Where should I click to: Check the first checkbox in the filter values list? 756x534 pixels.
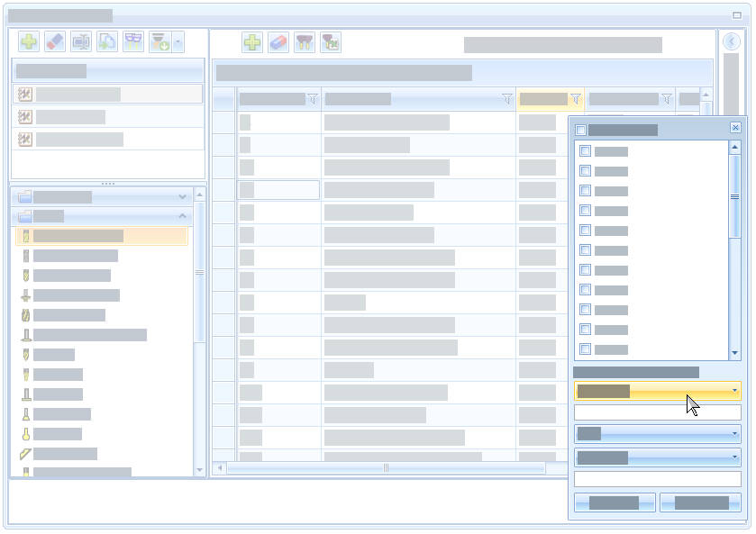pos(585,150)
